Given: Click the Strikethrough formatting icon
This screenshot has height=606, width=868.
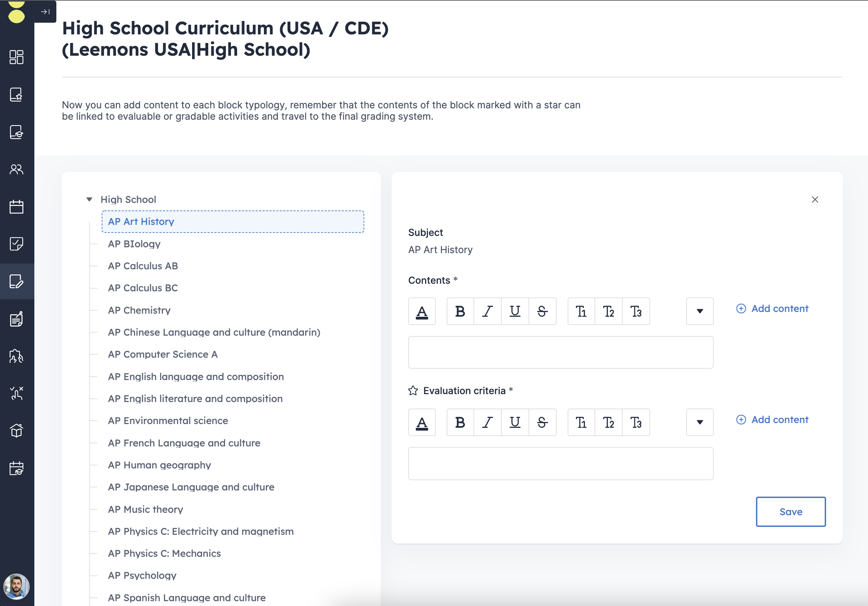Looking at the screenshot, I should click(x=542, y=311).
